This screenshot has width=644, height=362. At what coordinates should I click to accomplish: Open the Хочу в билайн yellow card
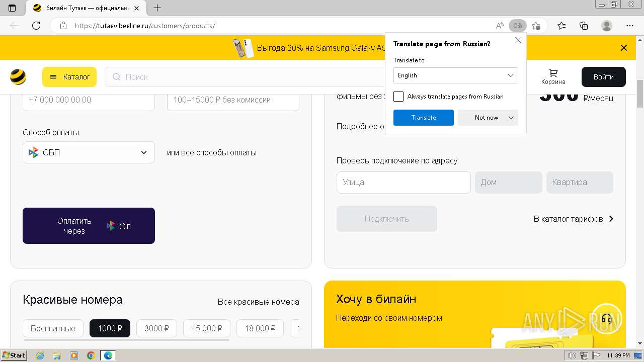pos(475,314)
